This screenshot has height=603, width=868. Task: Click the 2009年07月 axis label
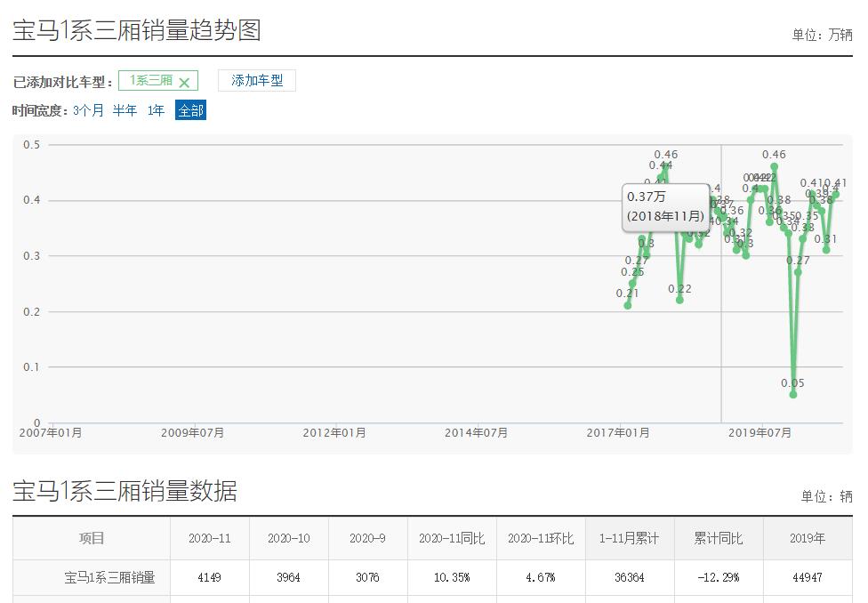pos(192,432)
